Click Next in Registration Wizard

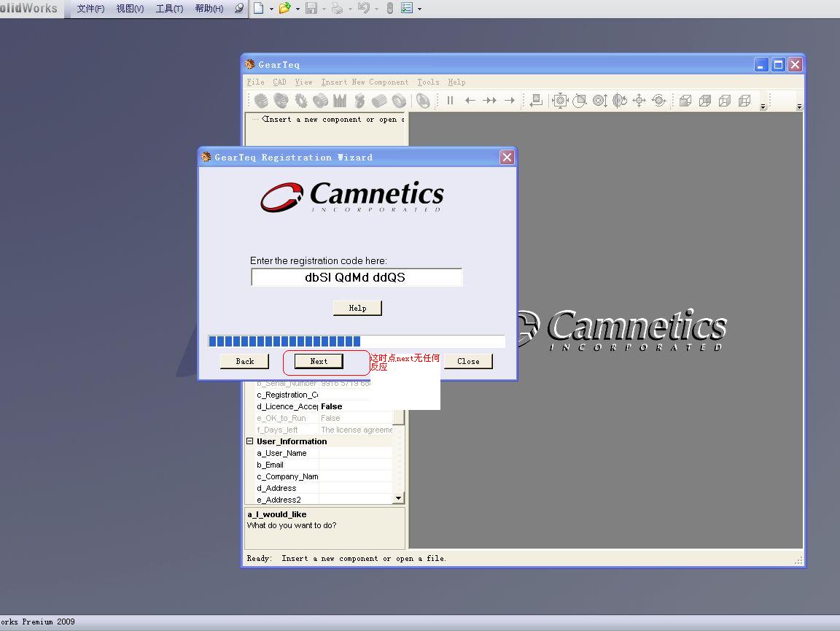(x=319, y=361)
